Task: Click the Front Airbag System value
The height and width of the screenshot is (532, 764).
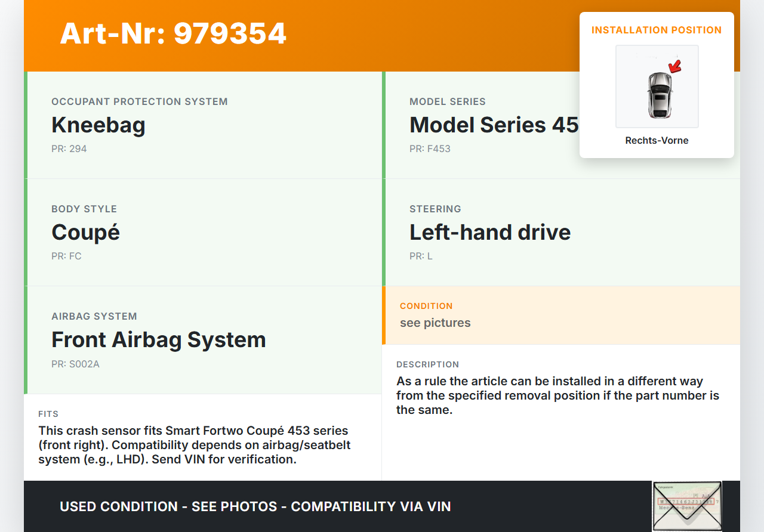Action: 159,340
